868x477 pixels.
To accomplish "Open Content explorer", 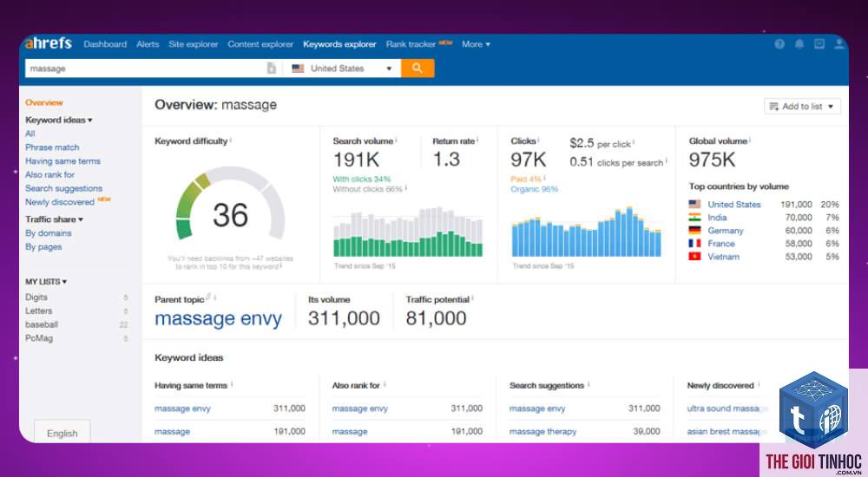I will coord(260,44).
